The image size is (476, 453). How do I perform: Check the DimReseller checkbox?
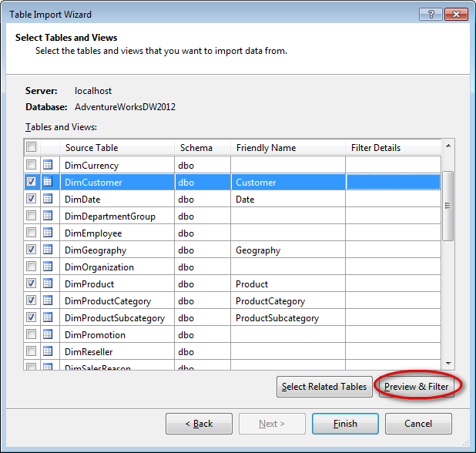[32, 351]
